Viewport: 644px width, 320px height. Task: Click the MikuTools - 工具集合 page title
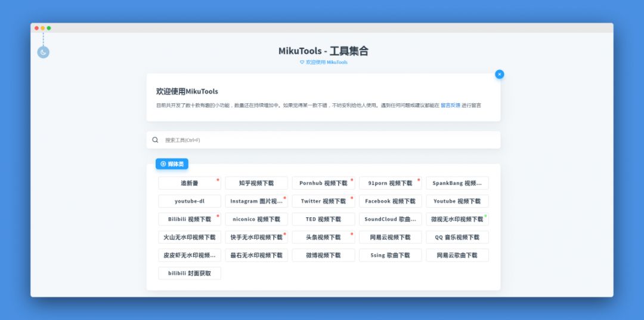(324, 51)
